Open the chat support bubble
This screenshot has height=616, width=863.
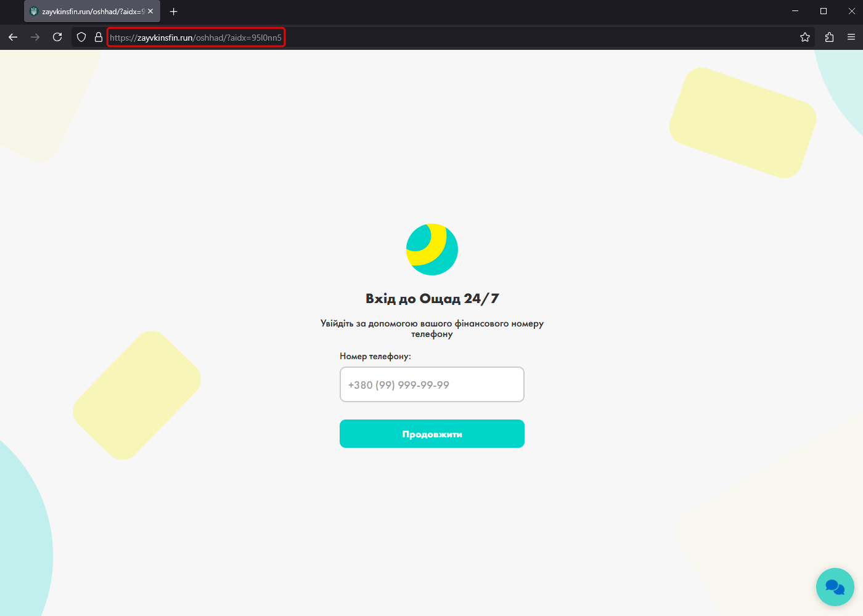835,586
